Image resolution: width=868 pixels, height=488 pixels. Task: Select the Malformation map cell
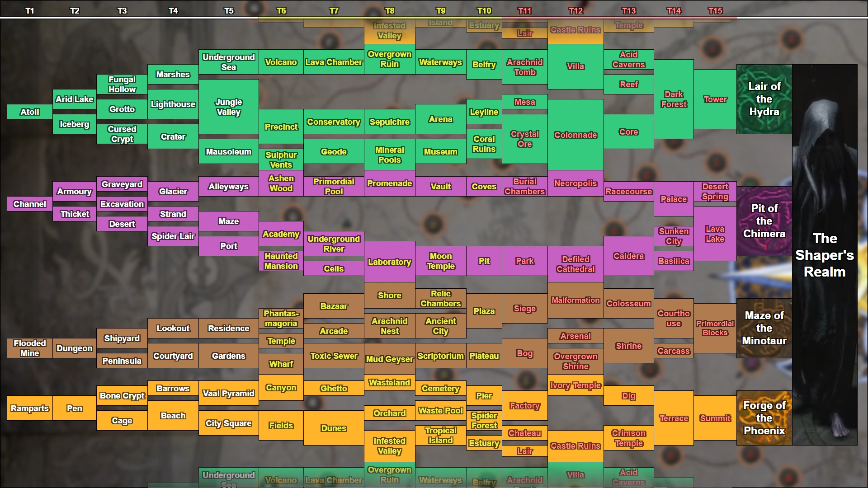tap(576, 300)
